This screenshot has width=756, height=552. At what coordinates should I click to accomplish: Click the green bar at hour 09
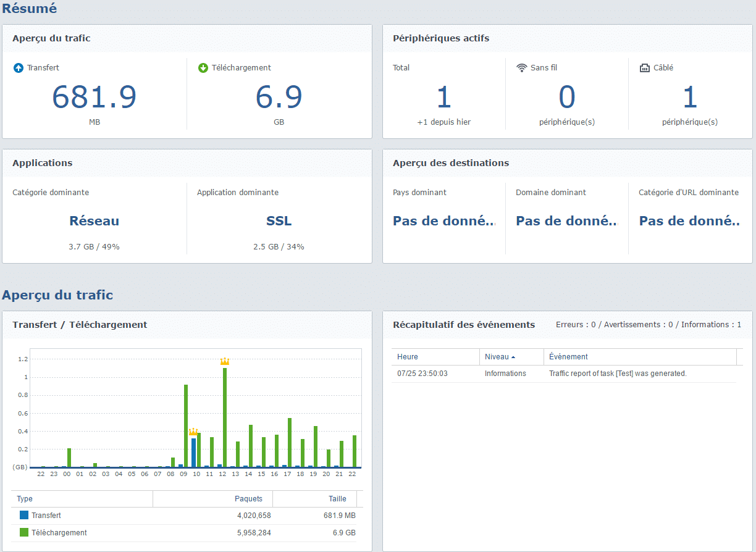pyautogui.click(x=186, y=426)
